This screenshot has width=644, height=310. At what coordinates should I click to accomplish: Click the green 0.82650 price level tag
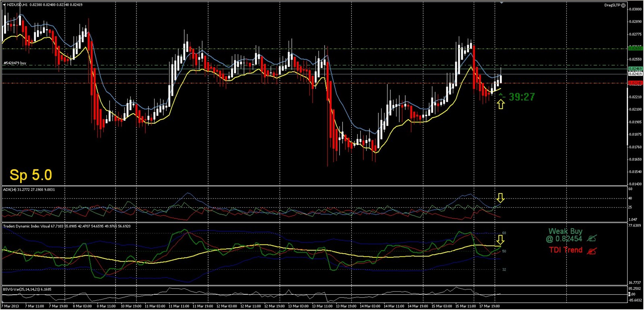coord(635,48)
